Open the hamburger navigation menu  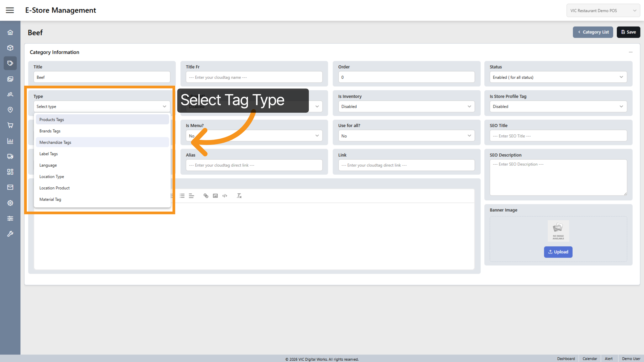(x=10, y=10)
